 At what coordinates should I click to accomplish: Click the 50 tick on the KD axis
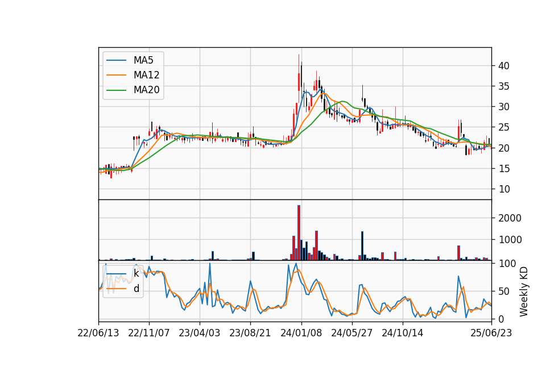pos(503,291)
